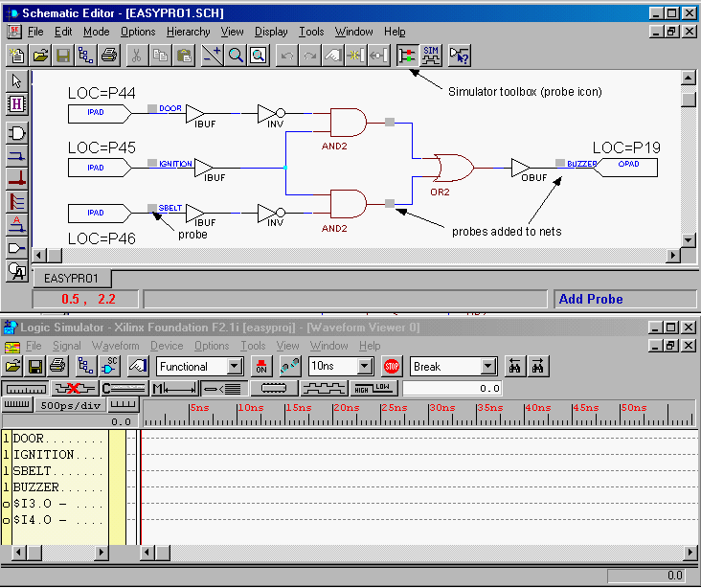Select the Draw Wires tool

[x=17, y=156]
